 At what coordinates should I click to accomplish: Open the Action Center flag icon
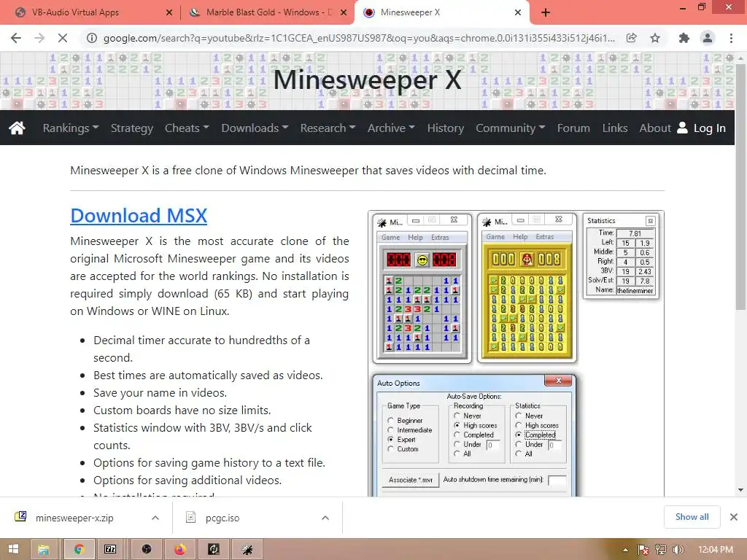click(x=643, y=550)
